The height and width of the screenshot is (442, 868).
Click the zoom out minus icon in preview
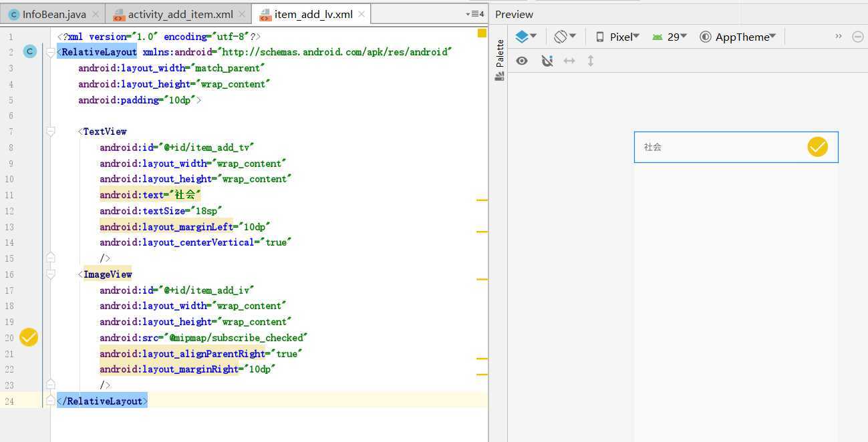(858, 37)
